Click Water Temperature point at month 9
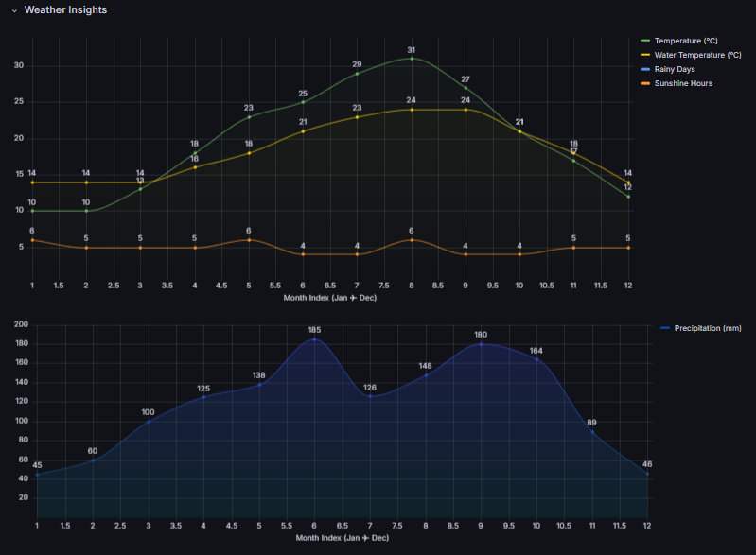Image resolution: width=756 pixels, height=555 pixels. 466,110
